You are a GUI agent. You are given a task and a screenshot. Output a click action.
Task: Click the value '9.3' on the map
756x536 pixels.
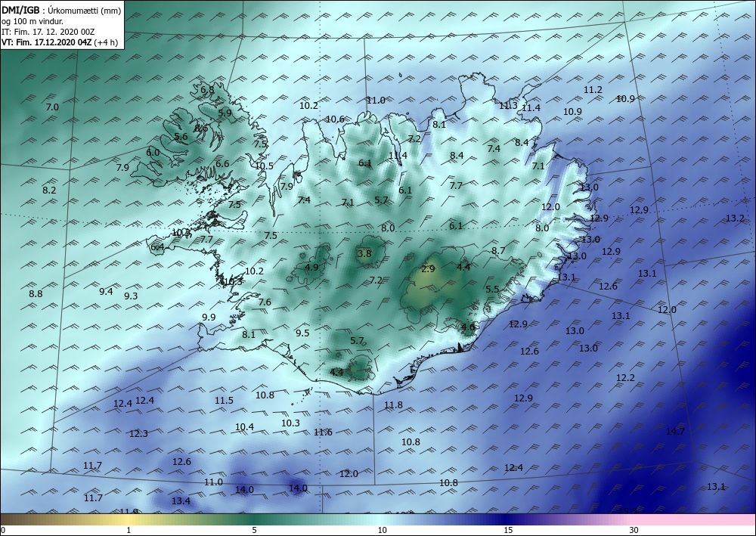[x=131, y=296]
